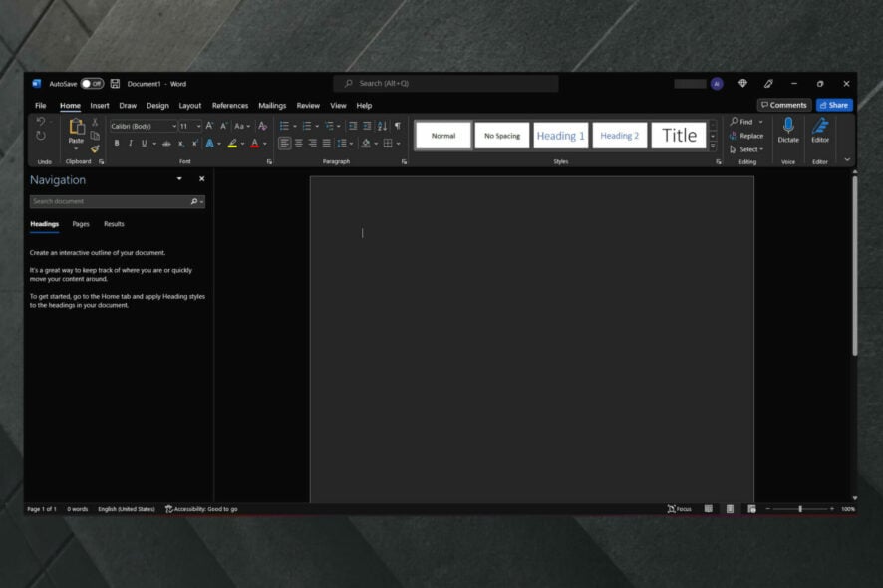Increase font size with the larger A icon
883x588 pixels.
(x=209, y=126)
